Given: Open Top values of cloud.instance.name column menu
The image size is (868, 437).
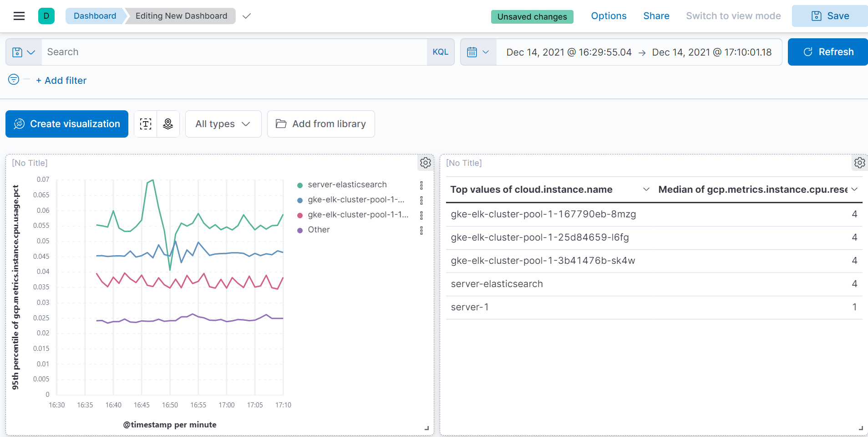Looking at the screenshot, I should [x=646, y=189].
